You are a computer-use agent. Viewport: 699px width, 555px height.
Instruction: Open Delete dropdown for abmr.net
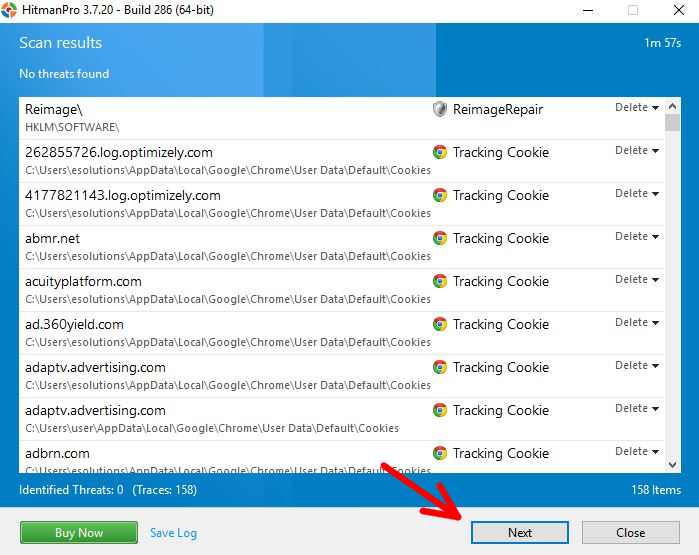637,236
